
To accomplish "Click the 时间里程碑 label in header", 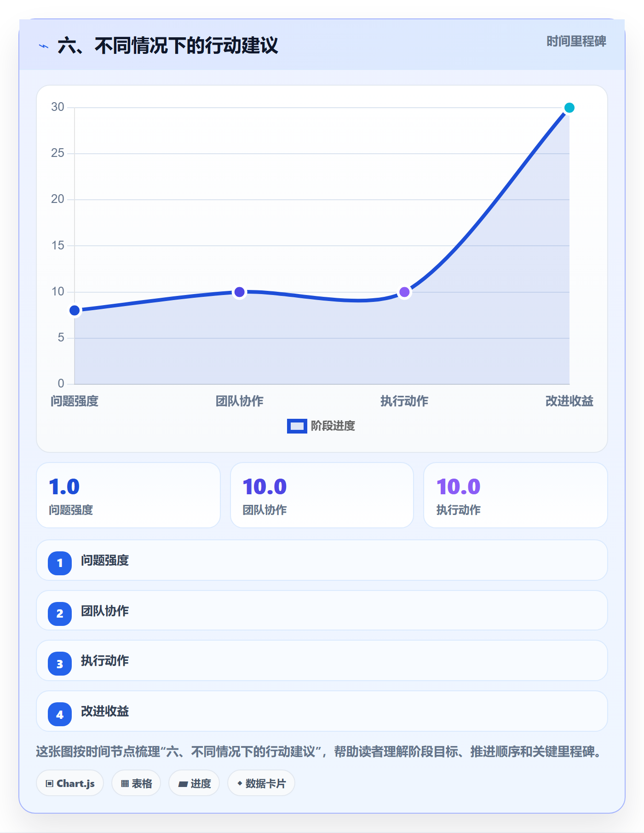I will 576,41.
